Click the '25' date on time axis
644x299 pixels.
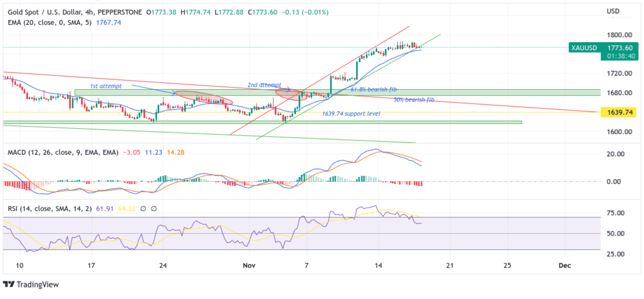point(507,265)
